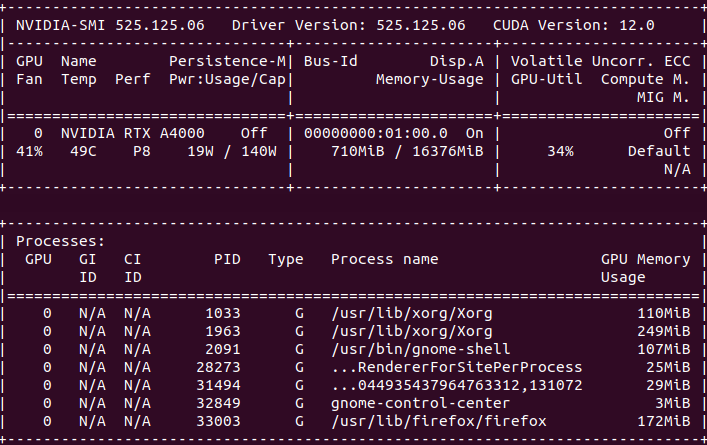Select the Memory-Usage column header
The height and width of the screenshot is (445, 707).
point(430,79)
